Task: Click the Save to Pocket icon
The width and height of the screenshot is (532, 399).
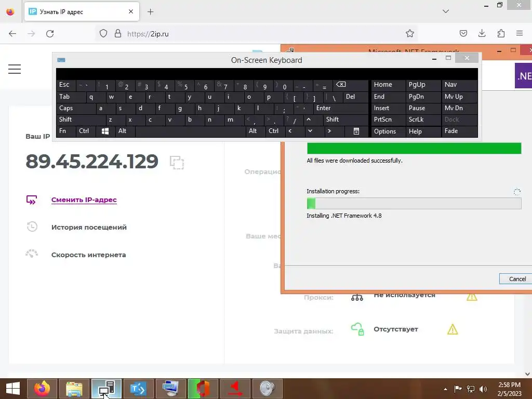Action: coord(463,33)
